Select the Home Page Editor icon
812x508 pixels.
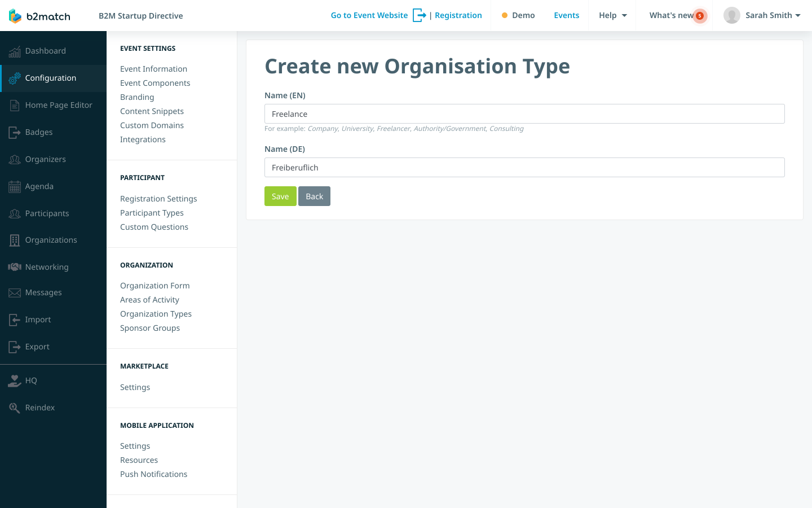15,105
